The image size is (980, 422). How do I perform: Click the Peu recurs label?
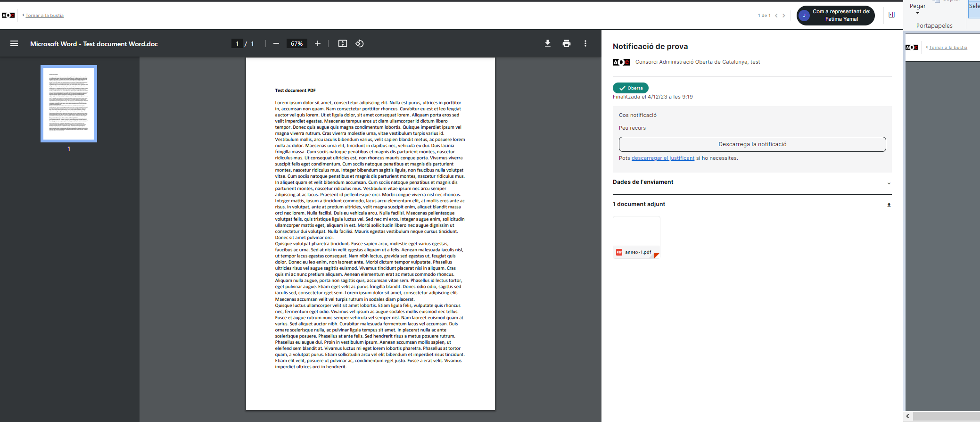click(632, 128)
